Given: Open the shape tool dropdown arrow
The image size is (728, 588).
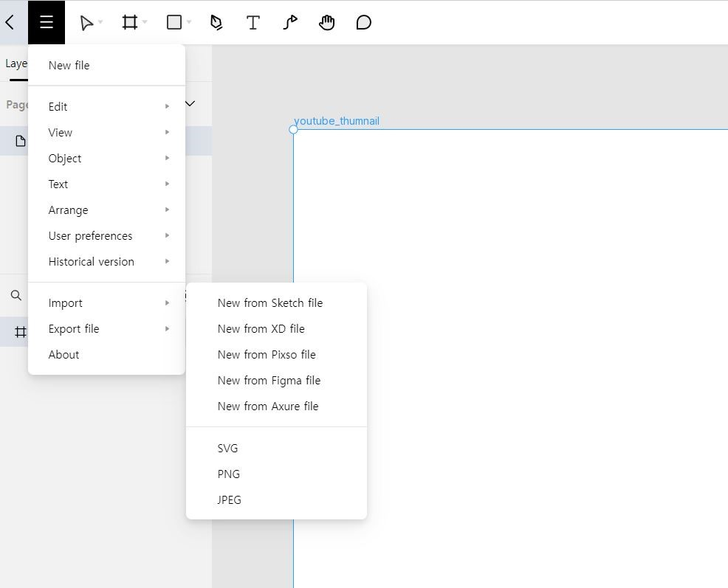Looking at the screenshot, I should (x=189, y=22).
